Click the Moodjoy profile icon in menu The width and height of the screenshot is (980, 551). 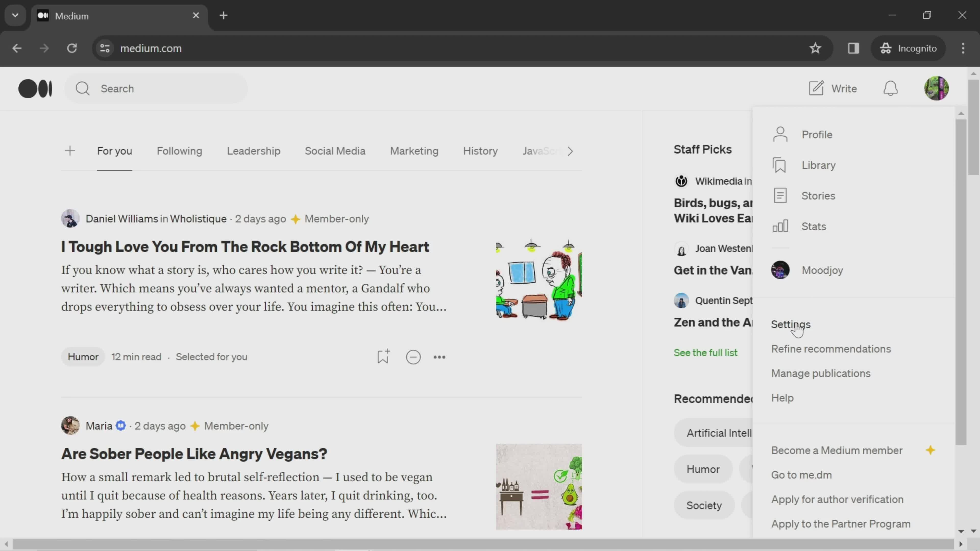pyautogui.click(x=781, y=270)
